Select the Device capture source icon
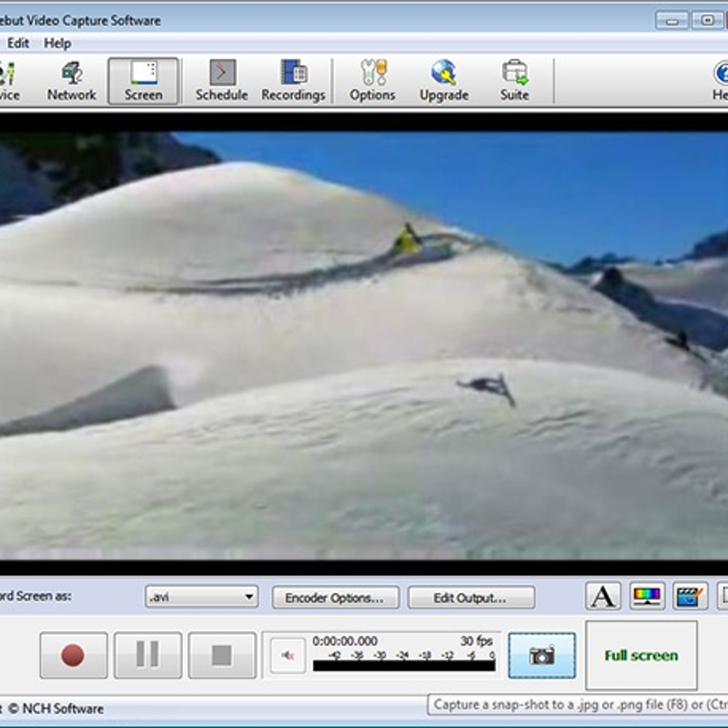 pyautogui.click(x=8, y=81)
